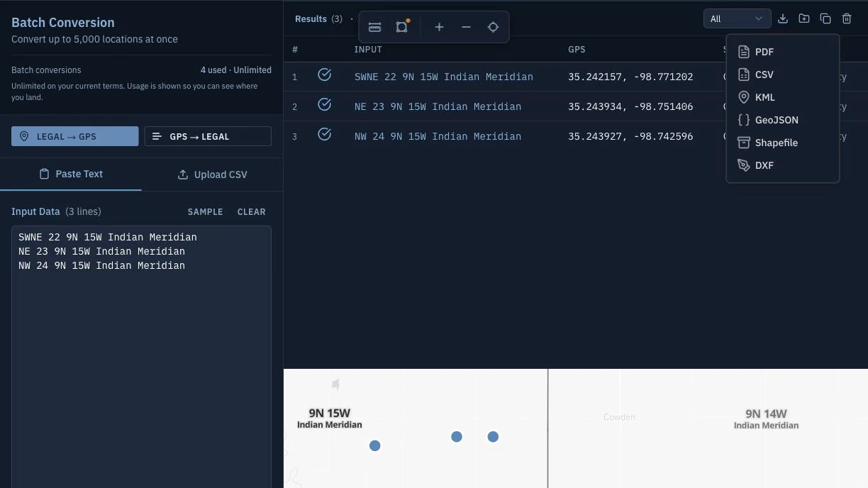868x488 pixels.
Task: Click CLEAR to empty input data
Action: [x=252, y=212]
